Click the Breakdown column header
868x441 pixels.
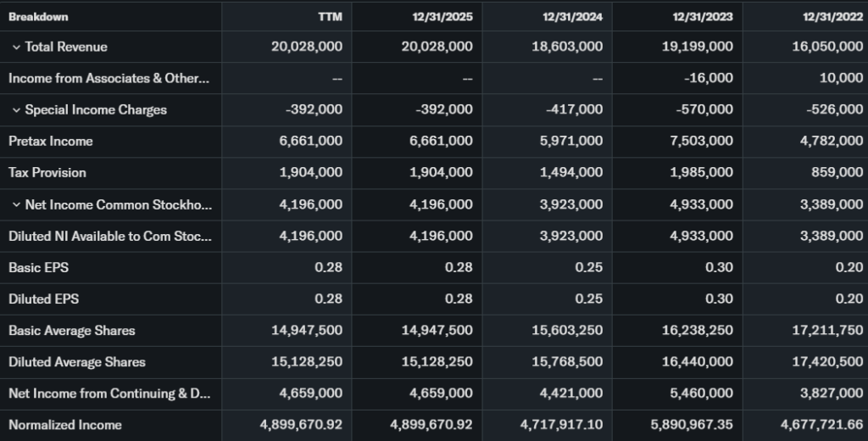(38, 16)
